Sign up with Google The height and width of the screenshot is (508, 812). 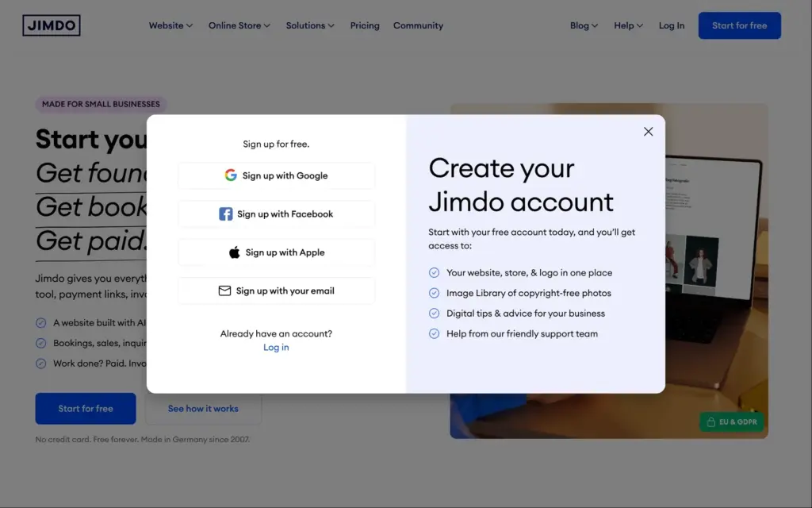pos(276,175)
